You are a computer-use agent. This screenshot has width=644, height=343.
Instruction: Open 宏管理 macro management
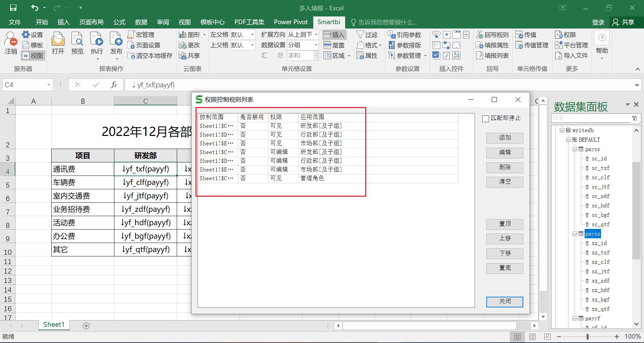141,35
